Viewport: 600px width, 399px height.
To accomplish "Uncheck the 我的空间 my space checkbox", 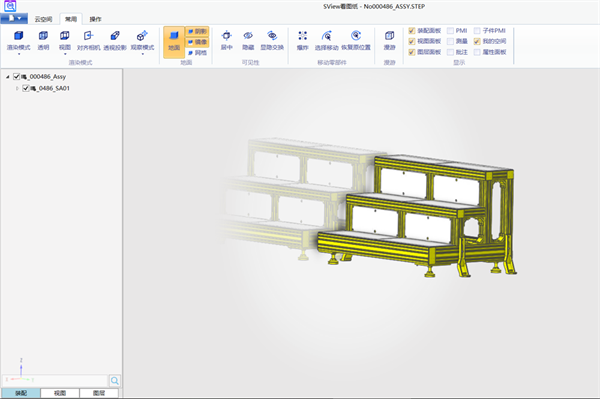I will (x=477, y=41).
